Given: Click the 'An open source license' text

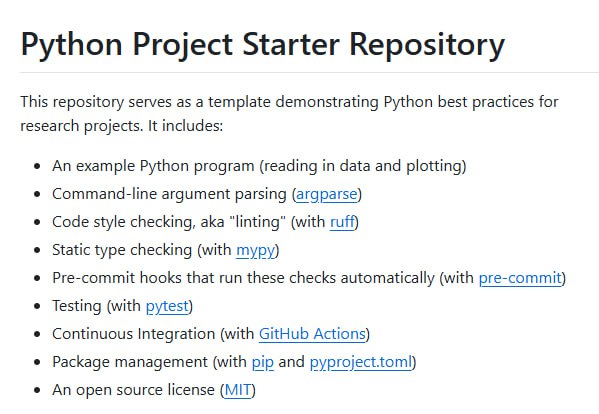Looking at the screenshot, I should (x=133, y=390).
